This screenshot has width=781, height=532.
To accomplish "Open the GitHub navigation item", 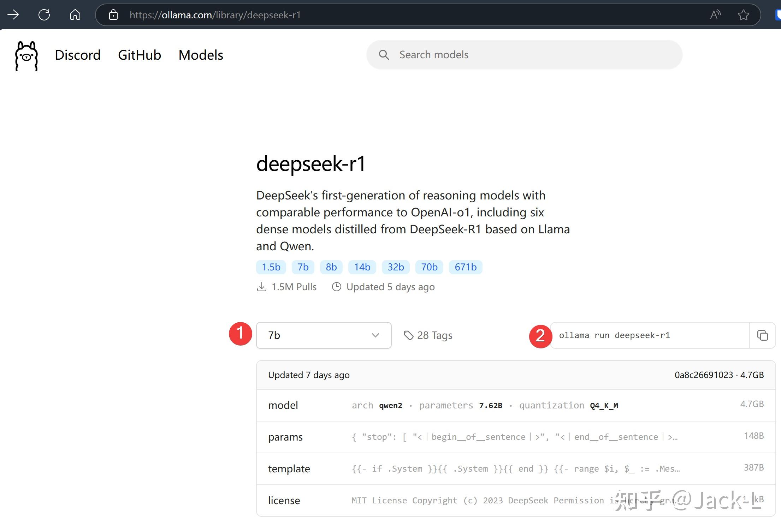I will [x=139, y=55].
